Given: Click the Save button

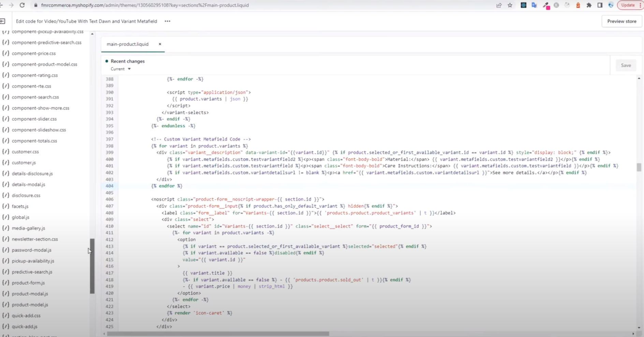Looking at the screenshot, I should tap(626, 65).
